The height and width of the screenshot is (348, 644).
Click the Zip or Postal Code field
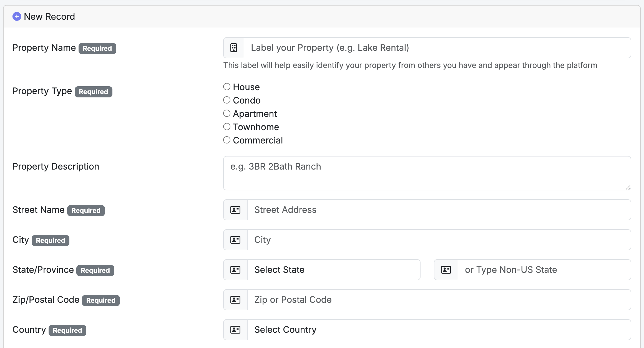pos(439,300)
